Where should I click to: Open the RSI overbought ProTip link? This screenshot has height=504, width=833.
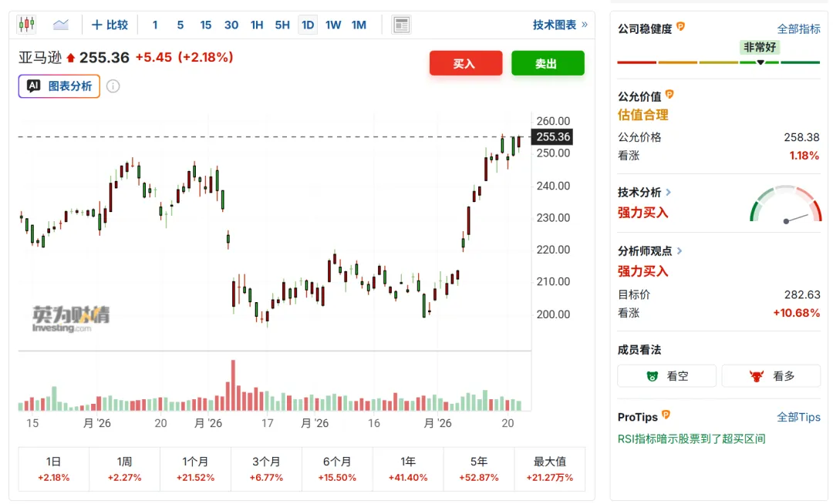click(691, 438)
